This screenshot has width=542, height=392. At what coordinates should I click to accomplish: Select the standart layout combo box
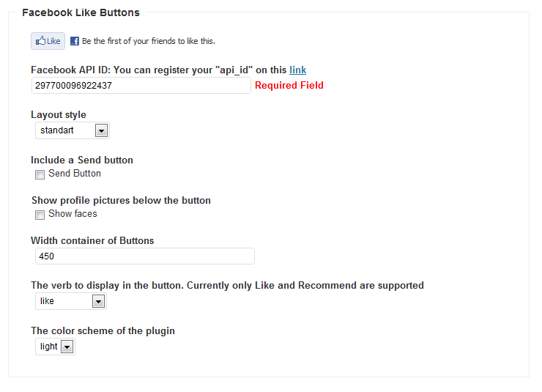pos(73,130)
